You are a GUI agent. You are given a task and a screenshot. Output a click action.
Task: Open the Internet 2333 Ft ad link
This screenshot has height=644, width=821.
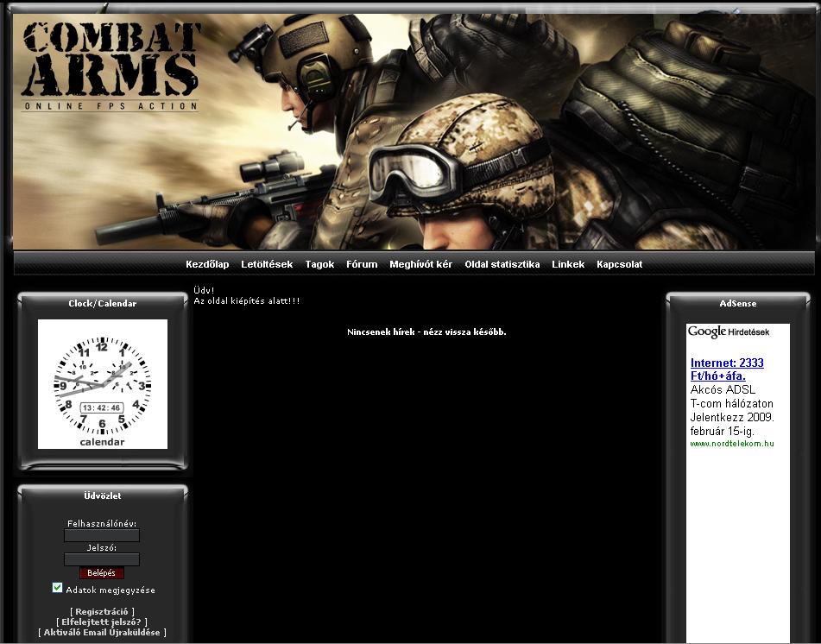tap(726, 369)
